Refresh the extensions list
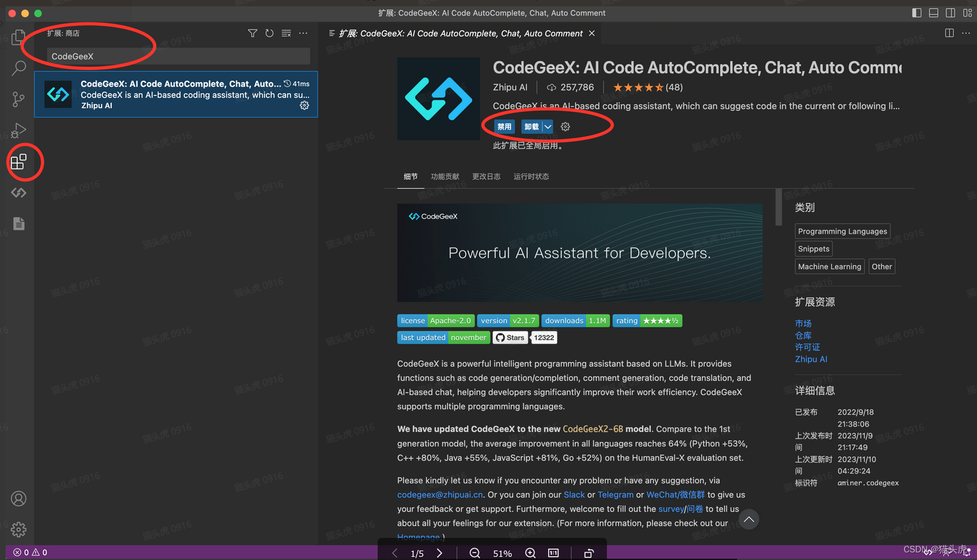 click(x=269, y=33)
